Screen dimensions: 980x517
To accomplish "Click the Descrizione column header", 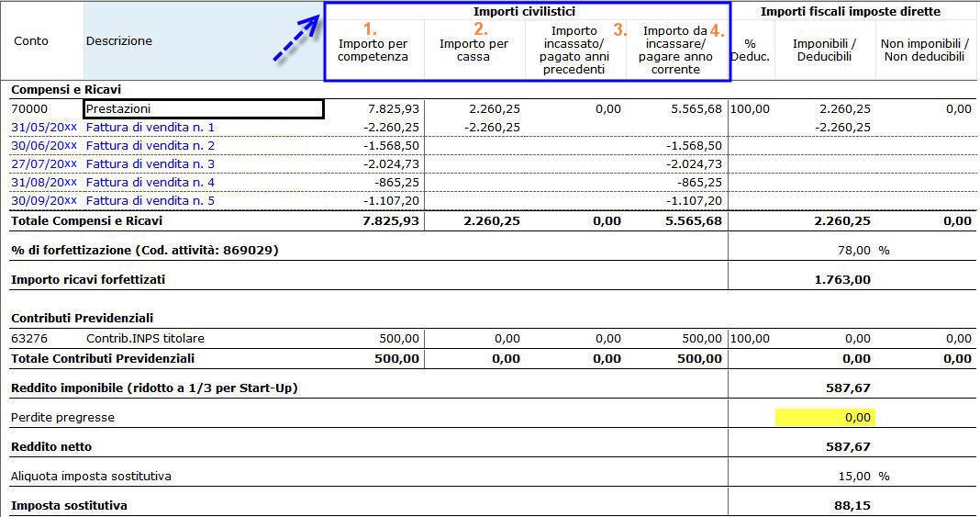I will [119, 41].
